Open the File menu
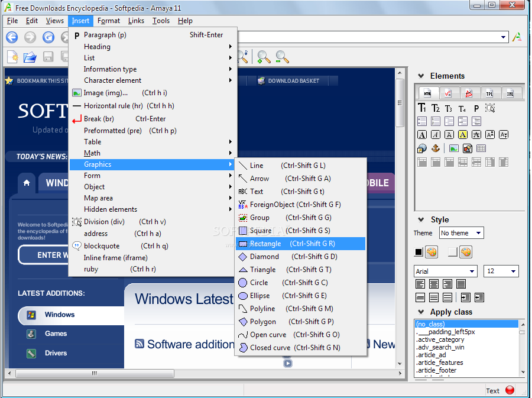Viewport: 532px width, 398px height. (x=12, y=21)
